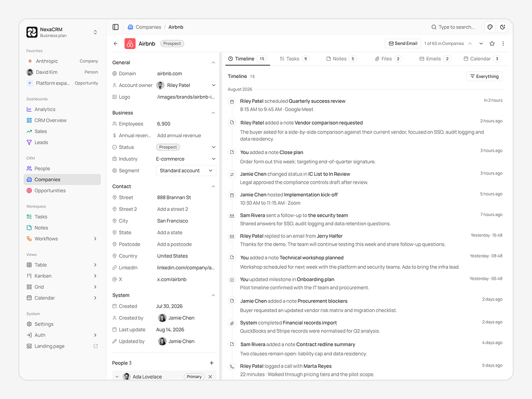Viewport: 532px width, 399px height.
Task: Open the Landing page external link icon
Action: [95, 346]
